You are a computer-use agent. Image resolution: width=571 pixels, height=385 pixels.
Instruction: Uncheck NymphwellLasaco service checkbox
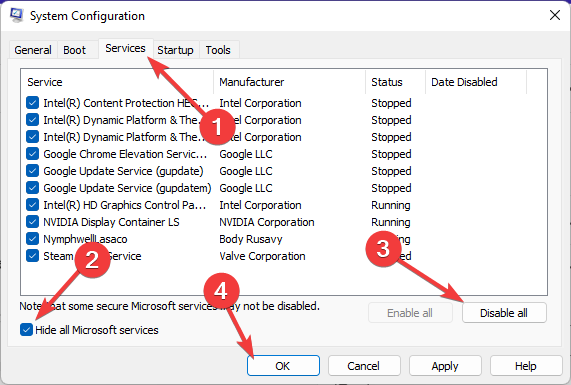pyautogui.click(x=32, y=239)
